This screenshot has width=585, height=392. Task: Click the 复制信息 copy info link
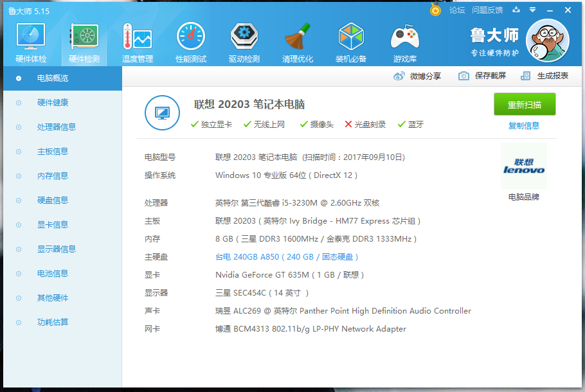[524, 126]
